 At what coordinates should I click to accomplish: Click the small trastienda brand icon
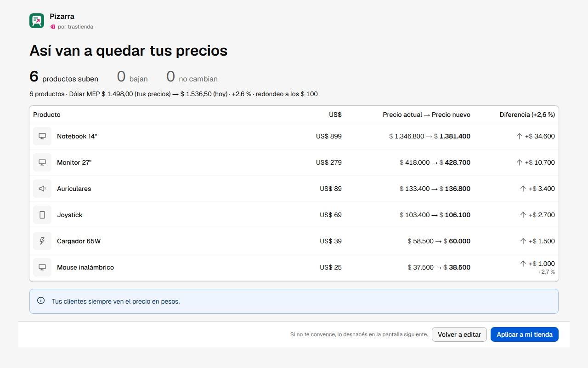tap(53, 27)
